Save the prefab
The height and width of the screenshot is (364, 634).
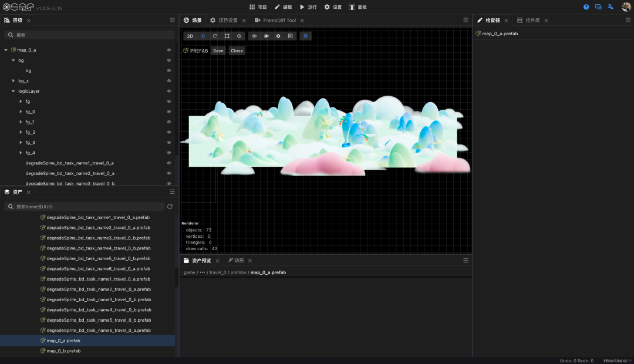pyautogui.click(x=218, y=50)
